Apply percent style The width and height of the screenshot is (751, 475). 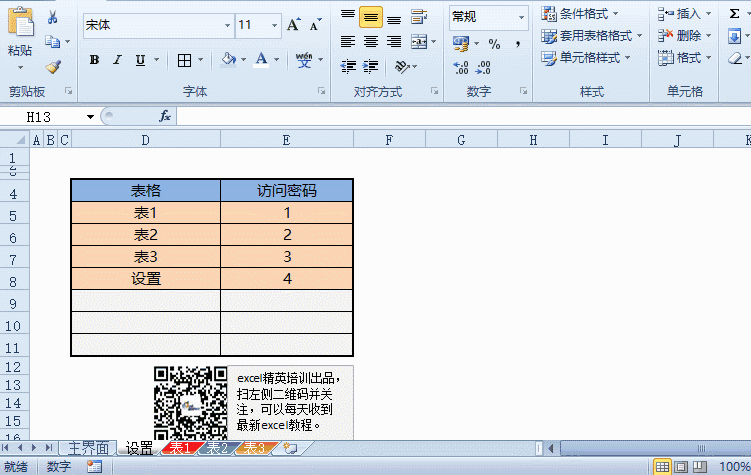[x=494, y=44]
